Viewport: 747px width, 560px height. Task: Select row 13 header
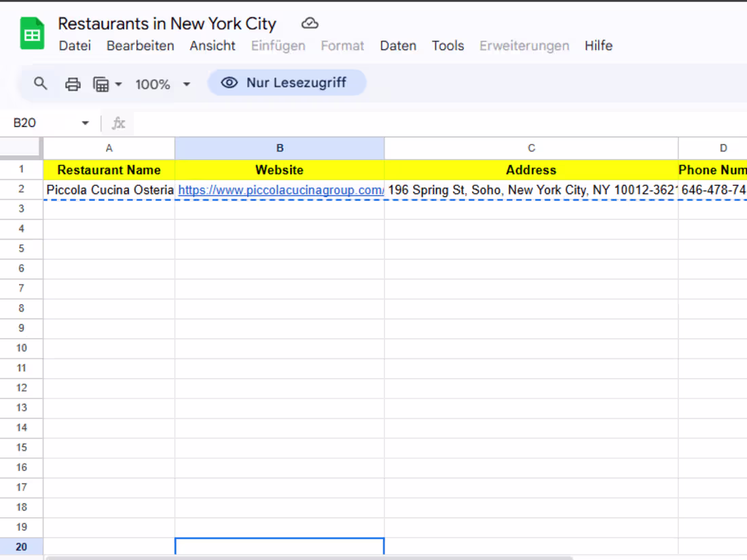tap(22, 408)
